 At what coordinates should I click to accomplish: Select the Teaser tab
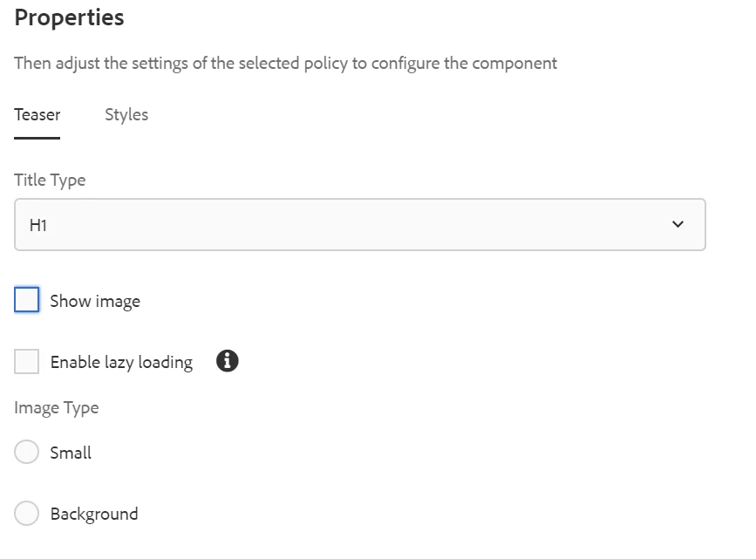pos(37,115)
